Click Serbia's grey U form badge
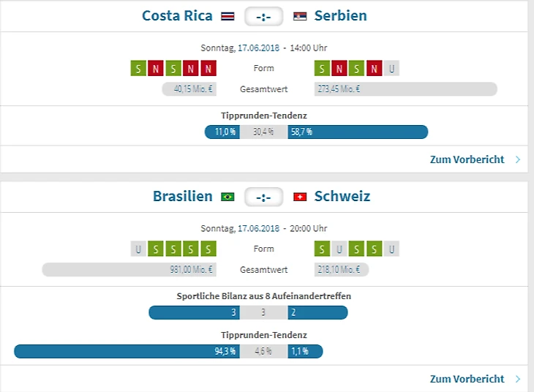The height and width of the screenshot is (392, 534). (392, 69)
